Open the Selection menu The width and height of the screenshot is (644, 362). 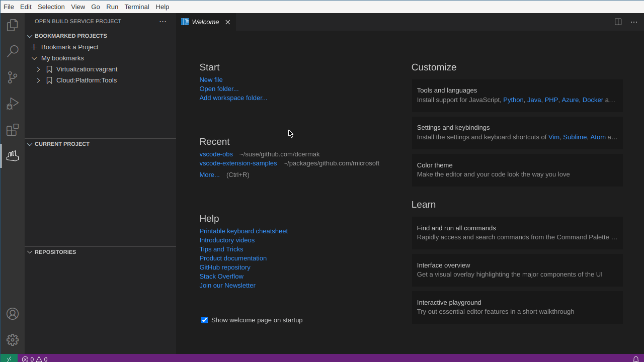click(51, 7)
